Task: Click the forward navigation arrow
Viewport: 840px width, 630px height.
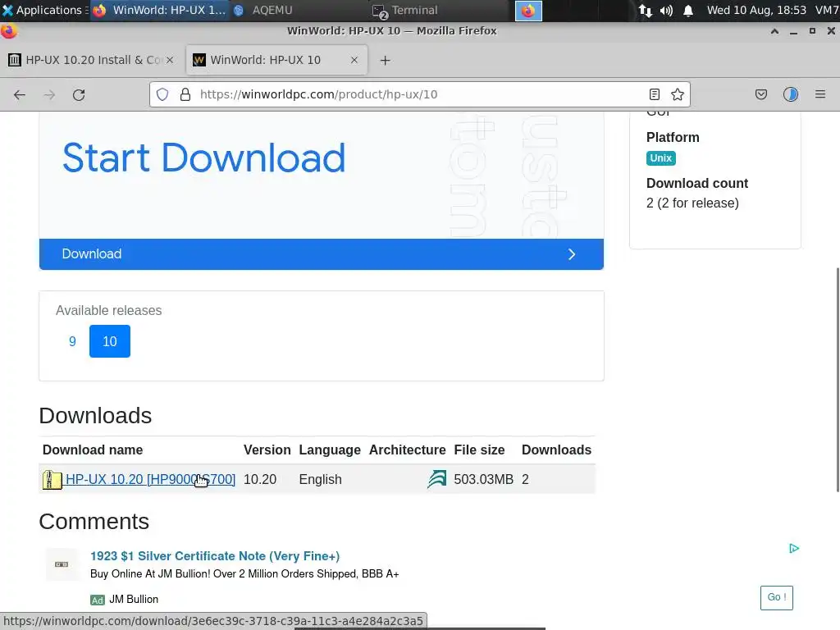Action: 49,95
